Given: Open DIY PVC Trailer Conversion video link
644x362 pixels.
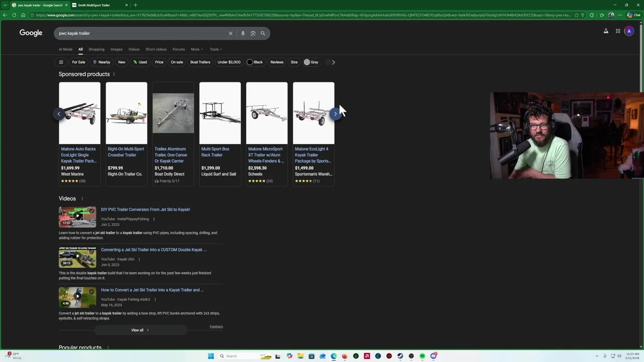Looking at the screenshot, I should (145, 210).
